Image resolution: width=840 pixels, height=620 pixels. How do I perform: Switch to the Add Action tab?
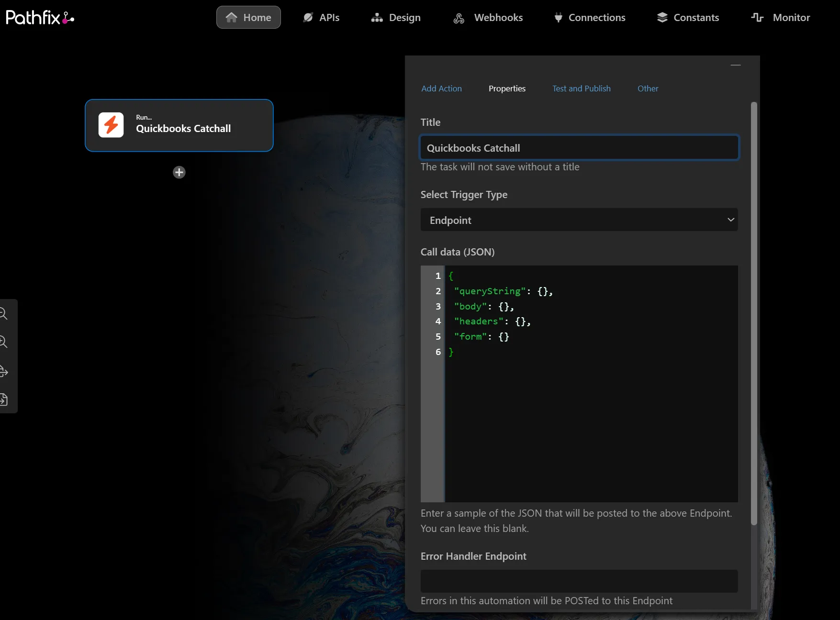coord(441,89)
